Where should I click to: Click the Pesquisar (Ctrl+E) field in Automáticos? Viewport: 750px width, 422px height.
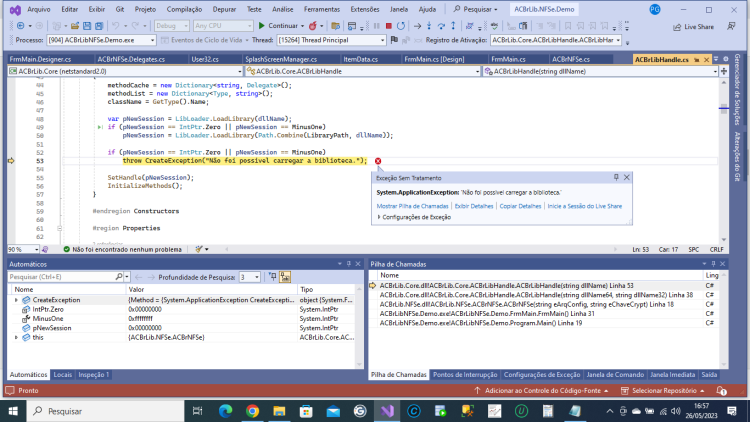coord(62,277)
